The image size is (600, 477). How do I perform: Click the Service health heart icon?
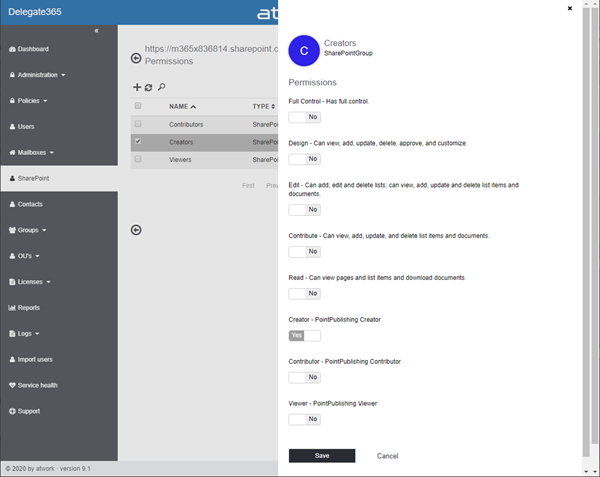coord(12,385)
